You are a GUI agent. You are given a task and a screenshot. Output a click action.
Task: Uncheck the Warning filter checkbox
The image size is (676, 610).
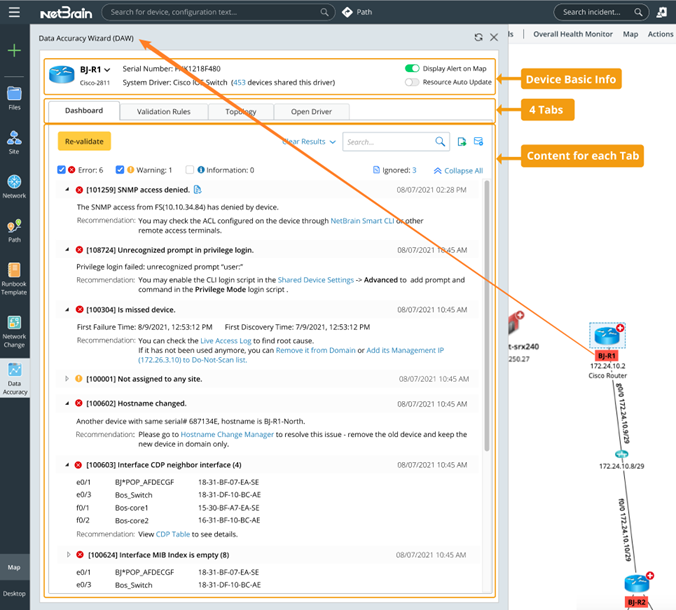coord(120,170)
